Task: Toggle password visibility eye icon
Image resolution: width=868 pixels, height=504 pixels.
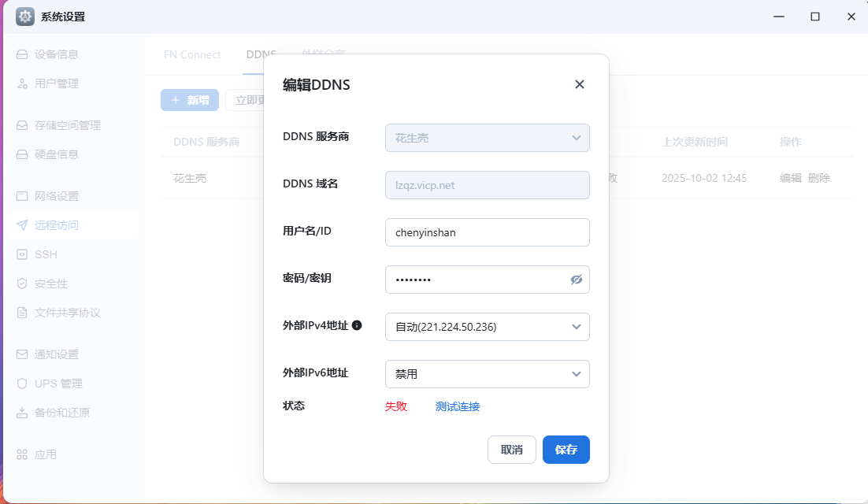Action: (577, 280)
